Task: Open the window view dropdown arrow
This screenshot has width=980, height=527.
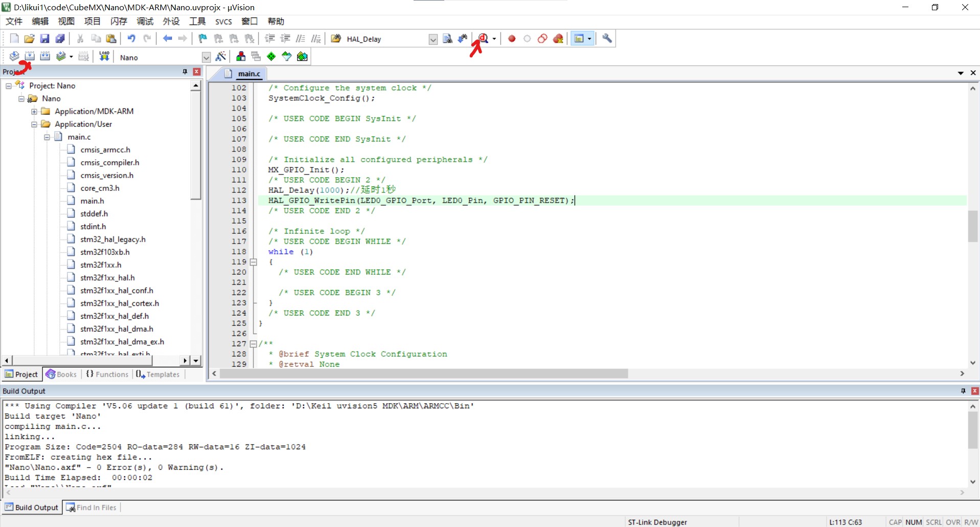Action: pos(589,39)
